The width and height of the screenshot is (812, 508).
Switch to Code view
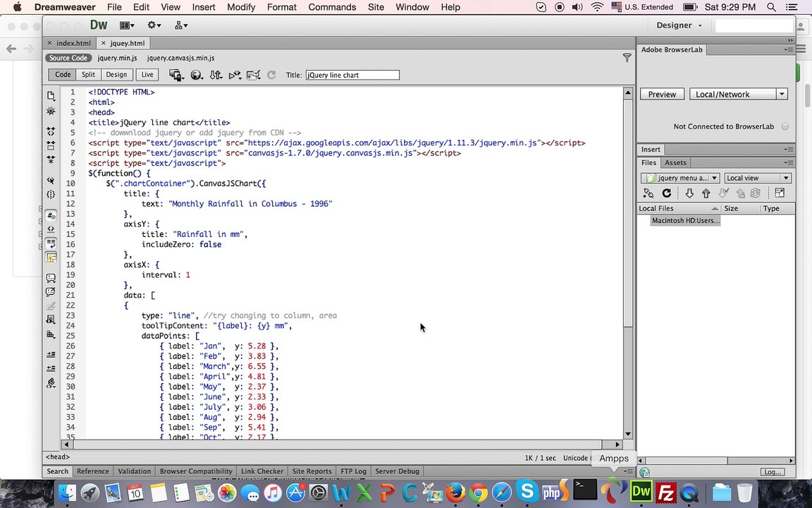click(63, 75)
